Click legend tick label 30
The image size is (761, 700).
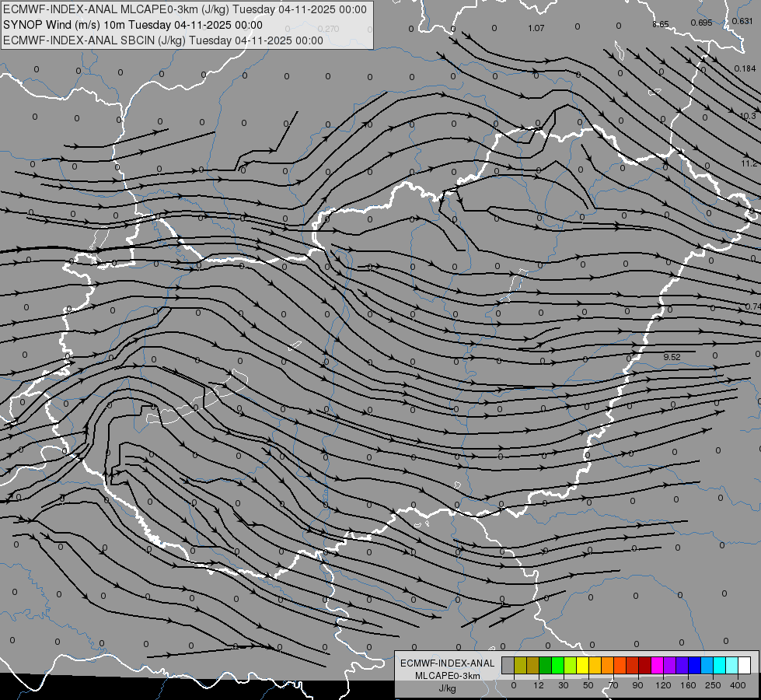564,685
